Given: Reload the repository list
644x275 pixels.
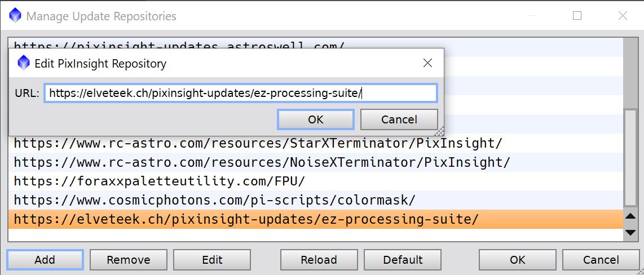Looking at the screenshot, I should coord(319,260).
